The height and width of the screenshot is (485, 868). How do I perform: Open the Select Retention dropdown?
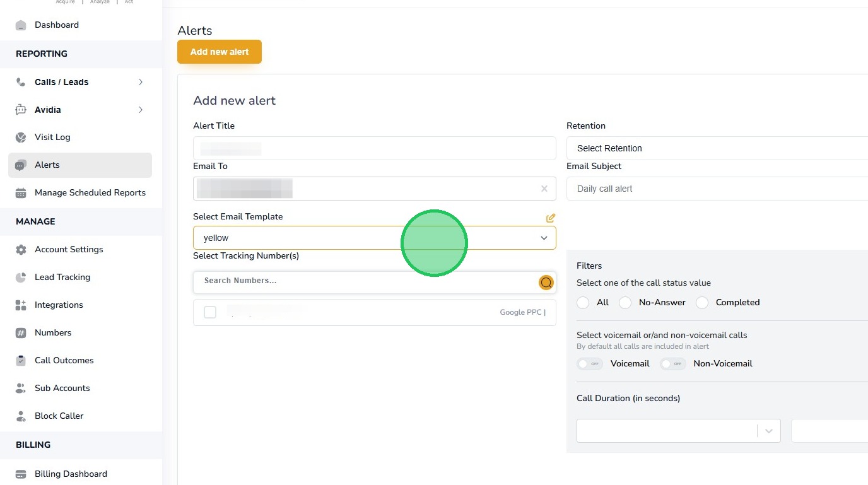coord(717,148)
